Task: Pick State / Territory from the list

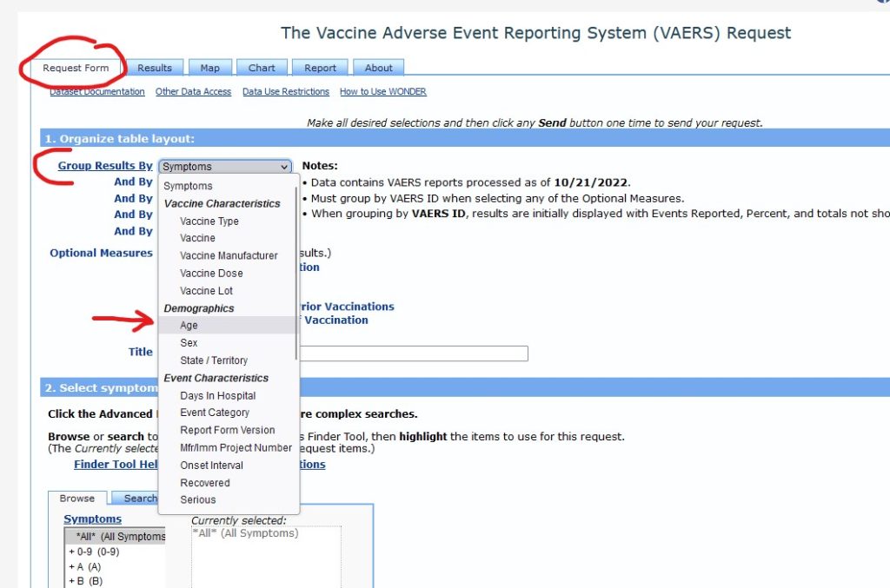Action: tap(214, 360)
